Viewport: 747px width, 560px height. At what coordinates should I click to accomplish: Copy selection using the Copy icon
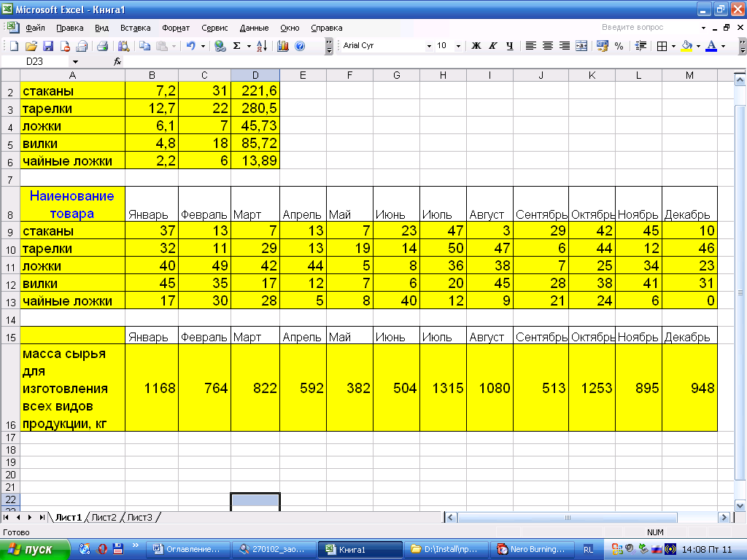tap(145, 46)
